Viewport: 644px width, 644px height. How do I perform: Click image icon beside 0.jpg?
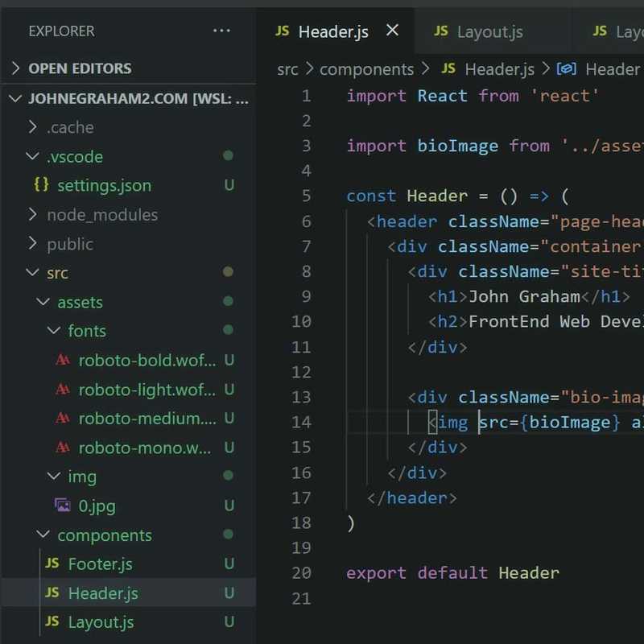(63, 505)
